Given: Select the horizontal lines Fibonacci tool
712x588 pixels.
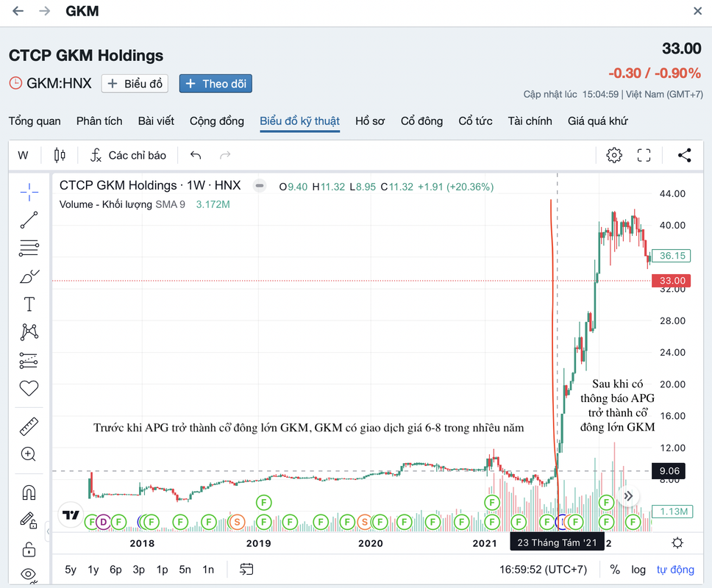Looking at the screenshot, I should 29,248.
